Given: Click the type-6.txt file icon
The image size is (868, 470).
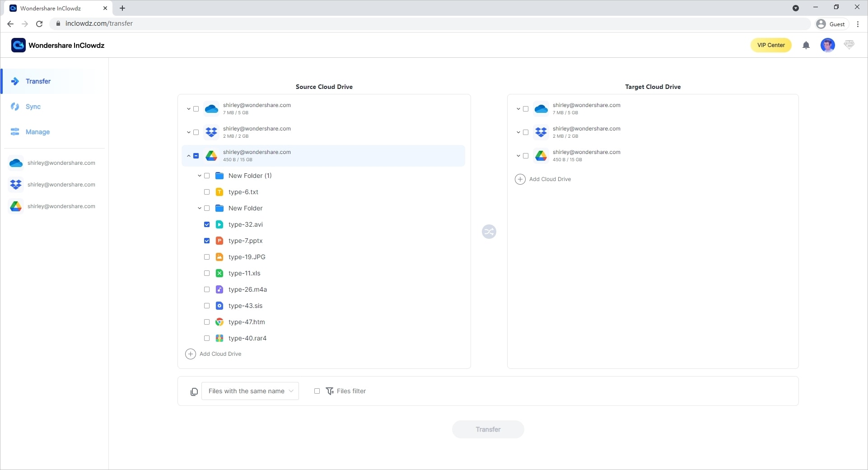Looking at the screenshot, I should pos(219,192).
